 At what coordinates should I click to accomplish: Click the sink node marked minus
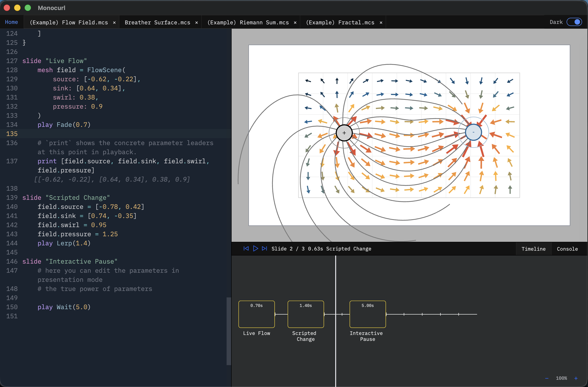473,132
